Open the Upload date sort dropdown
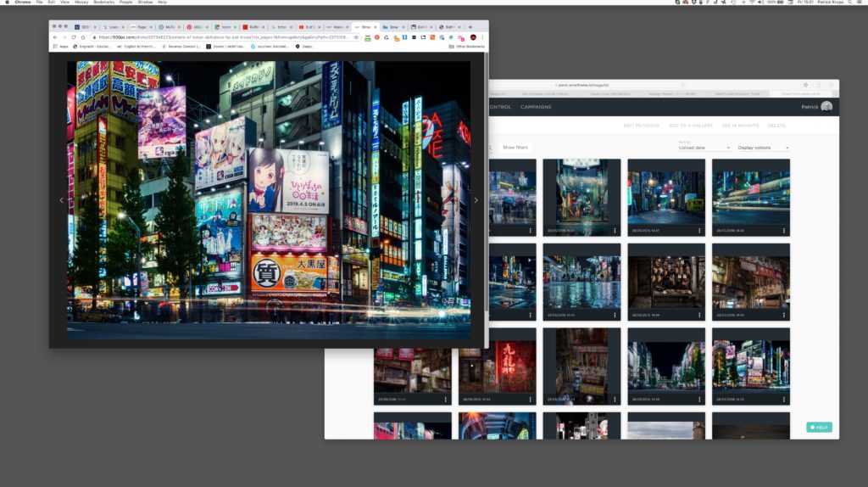The height and width of the screenshot is (487, 868). 704,148
